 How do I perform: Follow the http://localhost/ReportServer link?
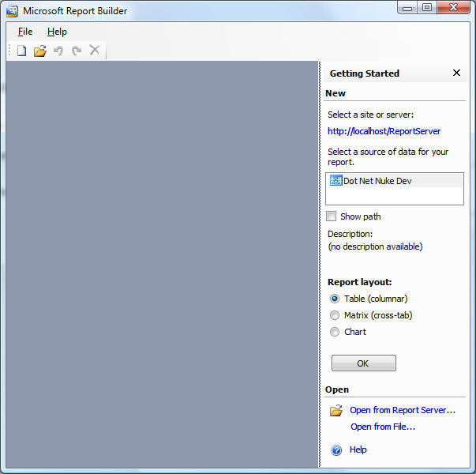tap(384, 131)
